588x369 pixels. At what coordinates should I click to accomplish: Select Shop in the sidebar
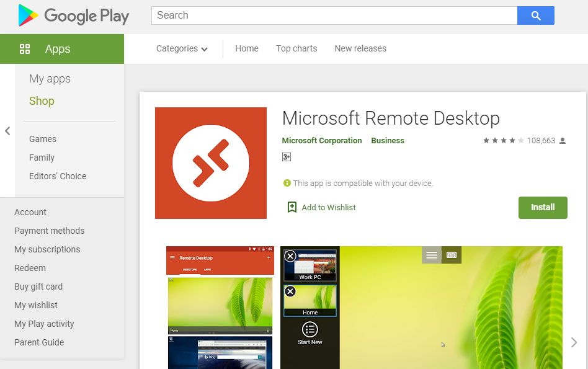42,101
